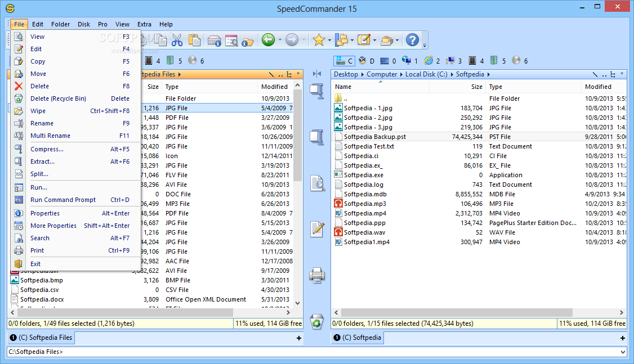Select location 4 in the right panel
The width and height of the screenshot is (634, 364).
pyautogui.click(x=476, y=61)
